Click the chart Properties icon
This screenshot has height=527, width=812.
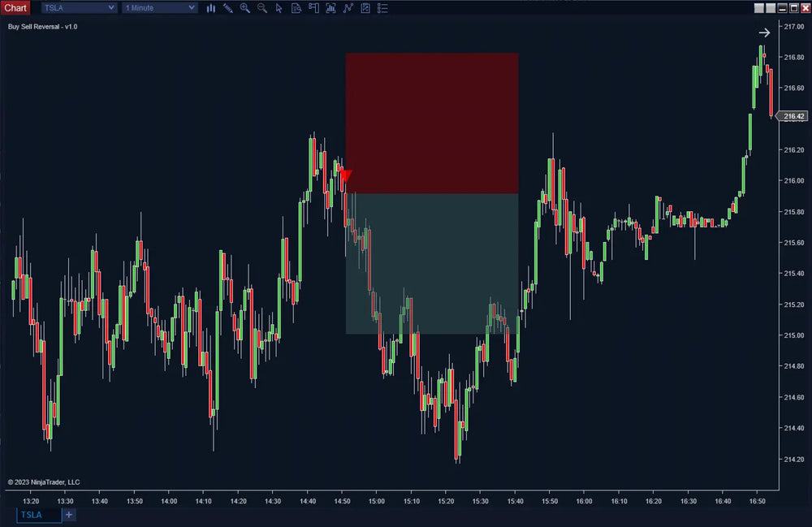pos(365,8)
